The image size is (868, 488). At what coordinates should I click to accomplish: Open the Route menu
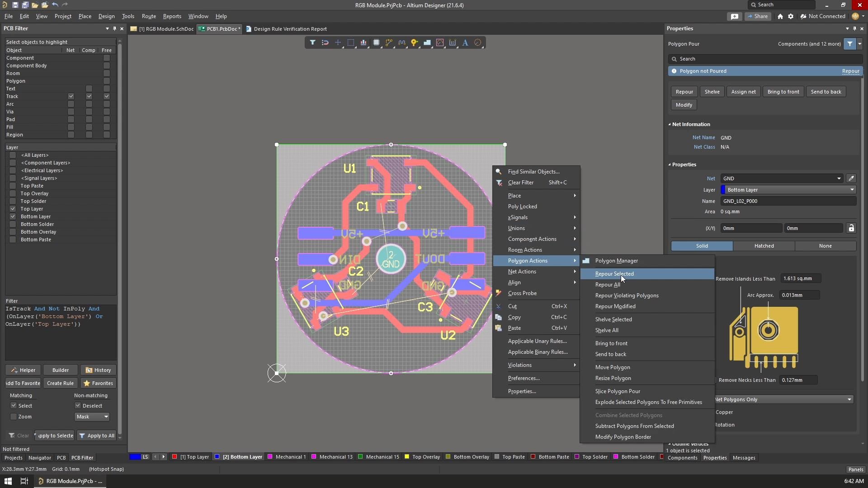point(149,16)
